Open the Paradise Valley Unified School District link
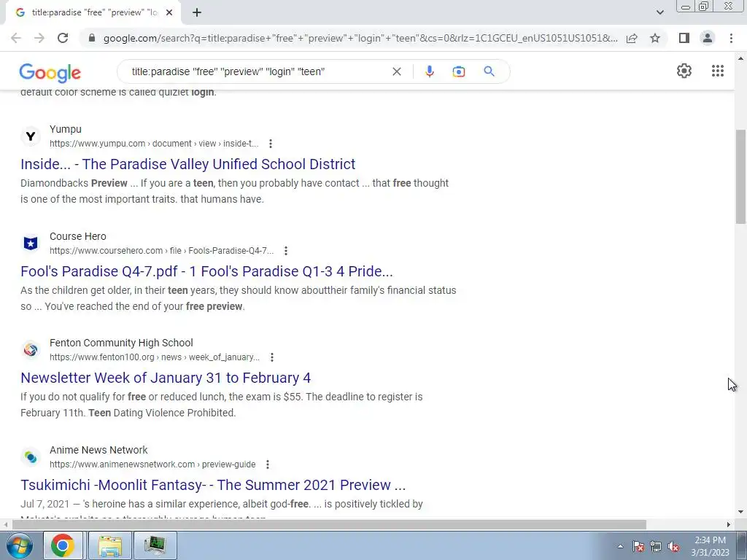 click(x=187, y=164)
